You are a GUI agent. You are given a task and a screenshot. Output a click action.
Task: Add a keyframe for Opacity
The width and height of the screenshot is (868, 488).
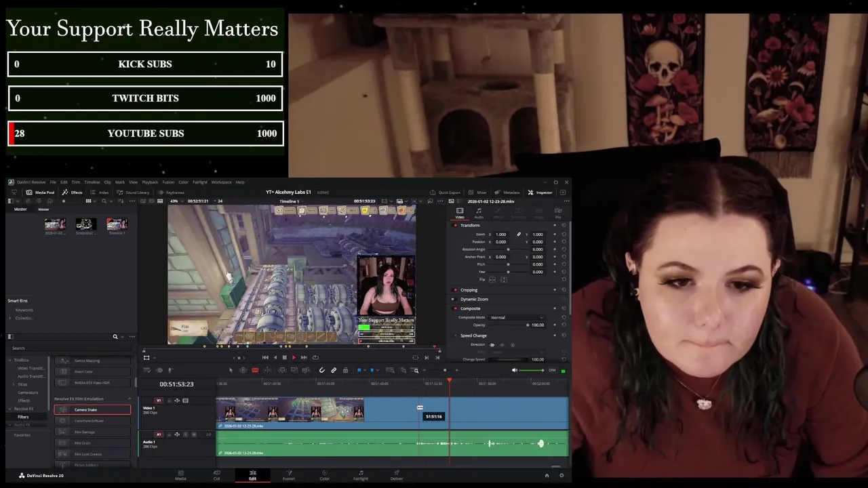coord(555,325)
